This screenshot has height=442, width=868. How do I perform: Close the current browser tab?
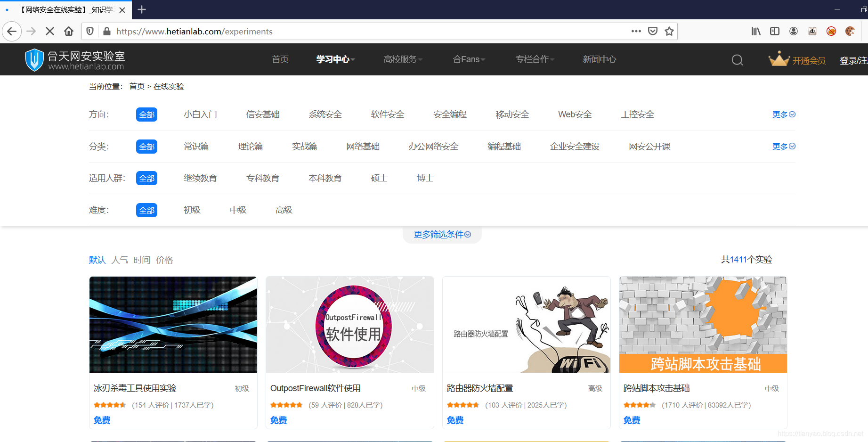(122, 10)
